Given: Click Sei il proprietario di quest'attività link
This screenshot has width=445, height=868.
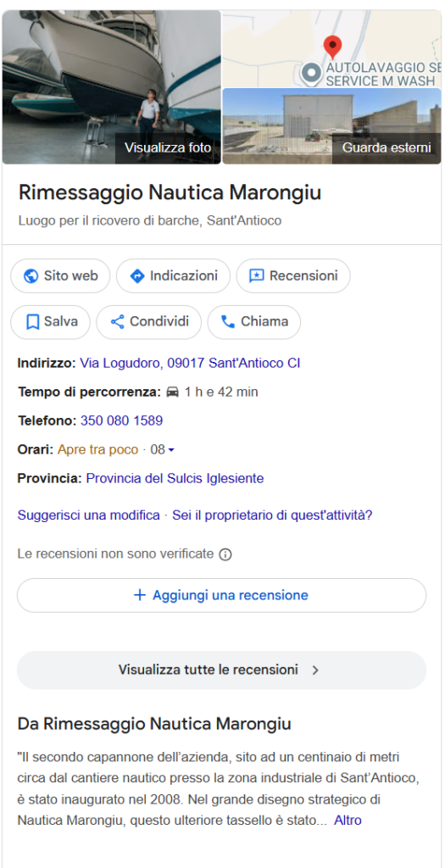Looking at the screenshot, I should point(272,515).
